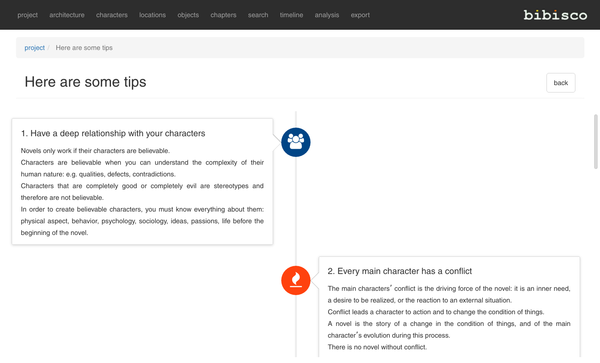Go to the analysis section
The image size is (600, 363).
pos(327,15)
